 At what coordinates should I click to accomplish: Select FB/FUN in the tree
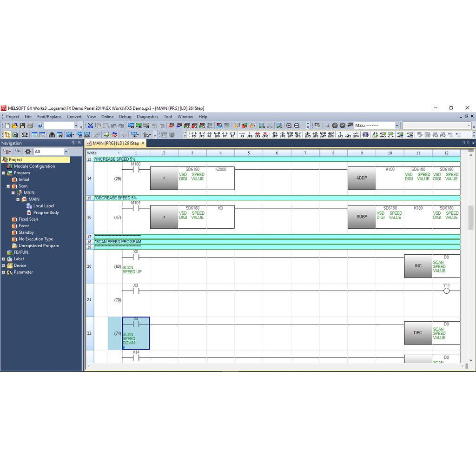(x=21, y=252)
